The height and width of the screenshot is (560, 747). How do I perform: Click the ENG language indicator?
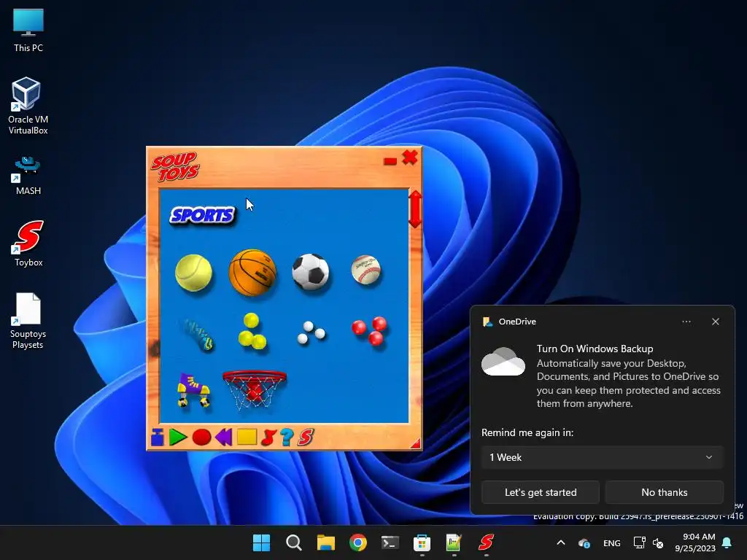pos(612,542)
